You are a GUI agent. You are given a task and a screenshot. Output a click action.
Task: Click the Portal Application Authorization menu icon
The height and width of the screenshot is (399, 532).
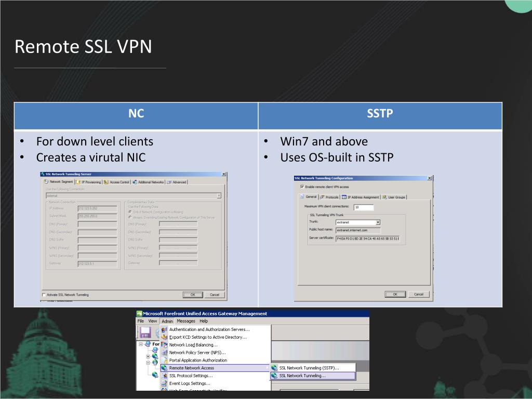pyautogui.click(x=164, y=361)
